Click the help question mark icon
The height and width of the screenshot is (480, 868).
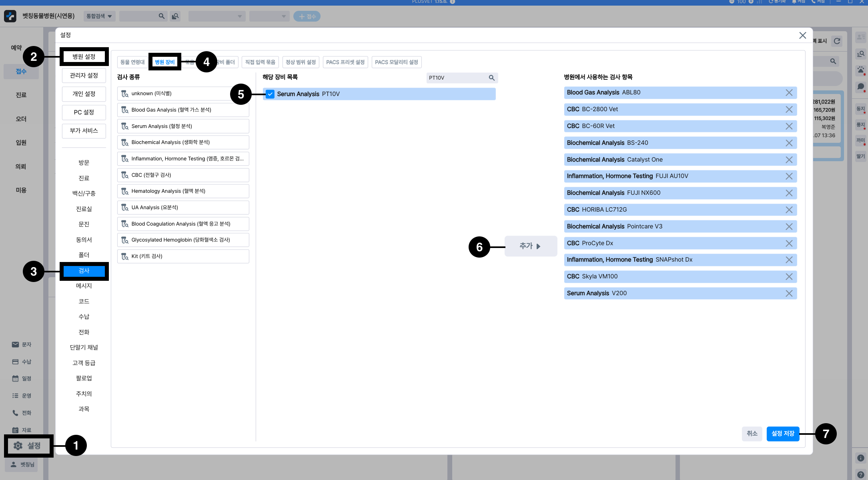coord(860,474)
